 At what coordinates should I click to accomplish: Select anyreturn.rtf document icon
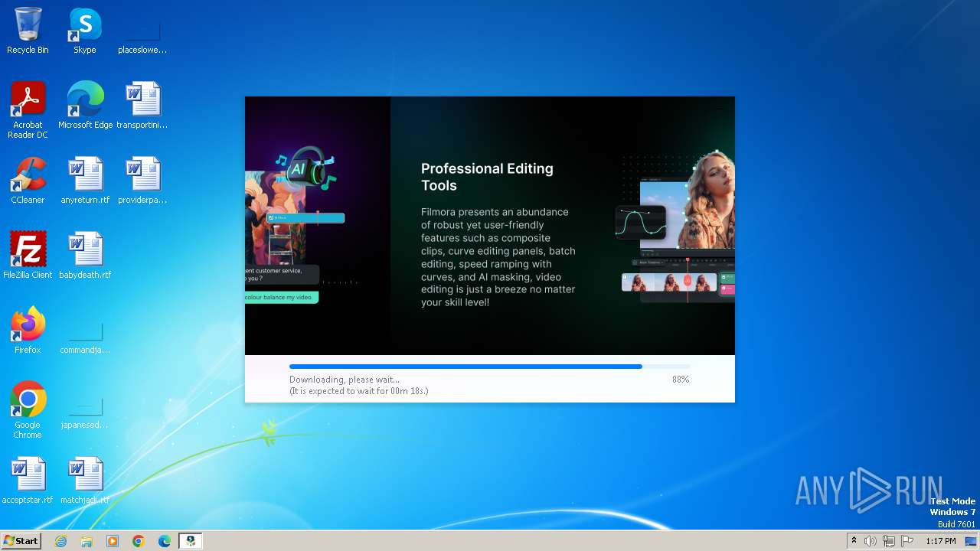(85, 181)
